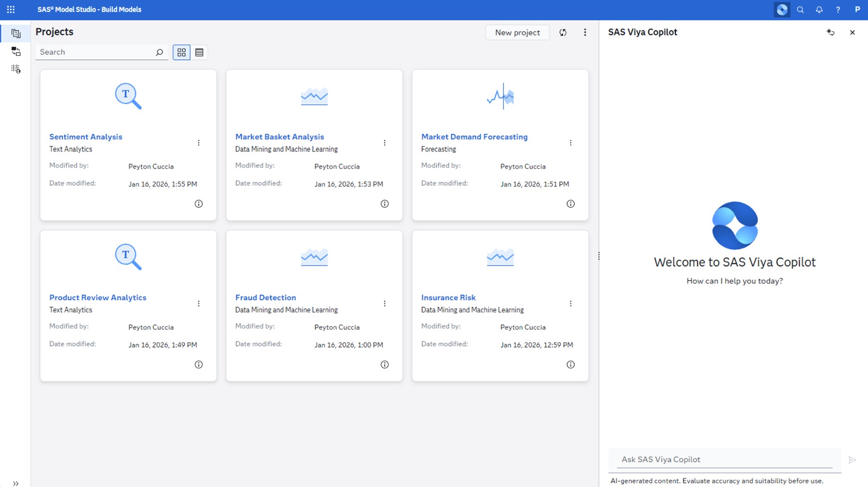Open Projects page overflow menu
The width and height of the screenshot is (868, 487).
(x=585, y=33)
